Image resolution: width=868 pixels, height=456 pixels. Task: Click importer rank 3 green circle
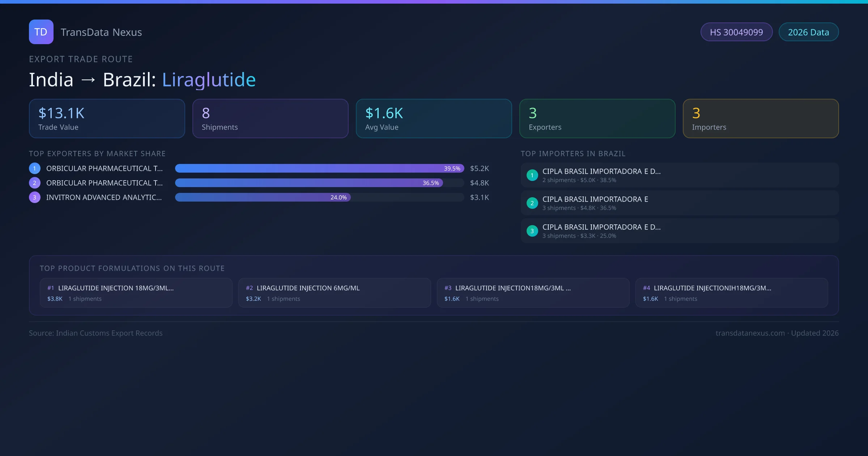point(532,231)
